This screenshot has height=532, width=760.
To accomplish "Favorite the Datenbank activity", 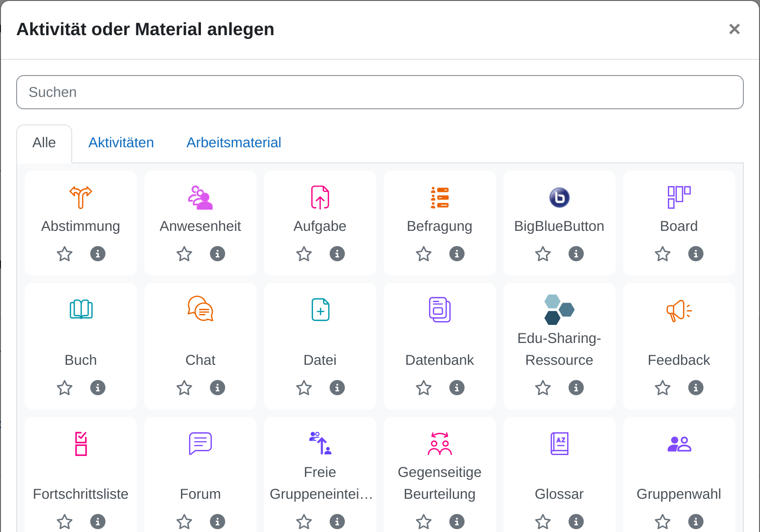I will tap(424, 388).
